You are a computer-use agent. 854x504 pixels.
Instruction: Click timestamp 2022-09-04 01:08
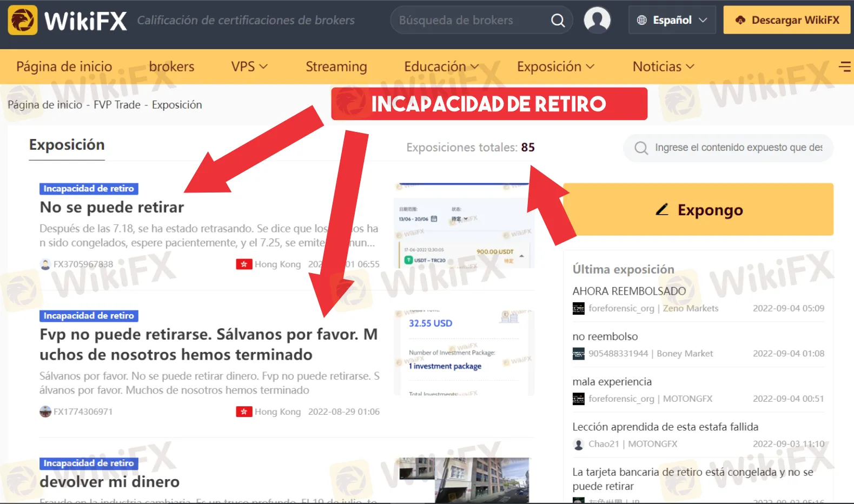click(789, 354)
